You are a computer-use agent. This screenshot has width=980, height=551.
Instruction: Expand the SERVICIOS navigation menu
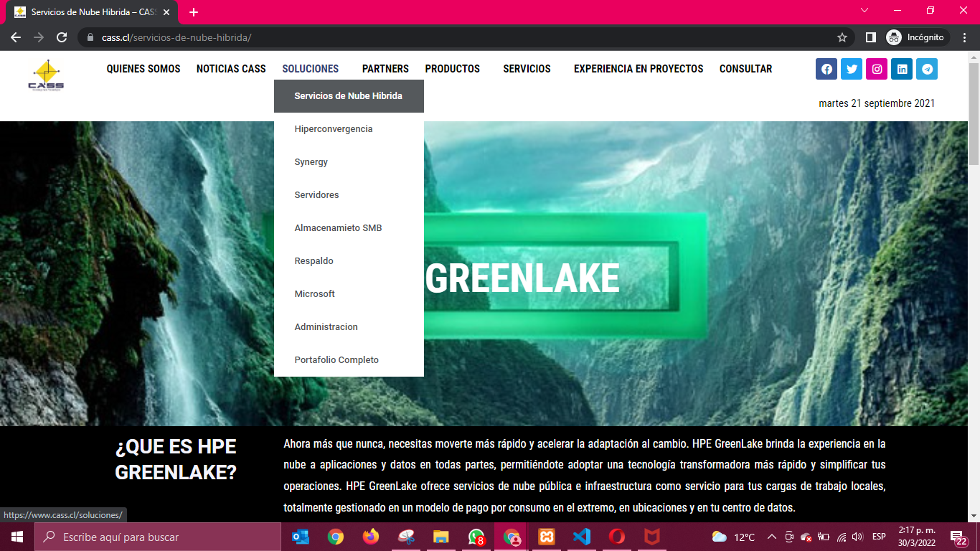tap(527, 69)
